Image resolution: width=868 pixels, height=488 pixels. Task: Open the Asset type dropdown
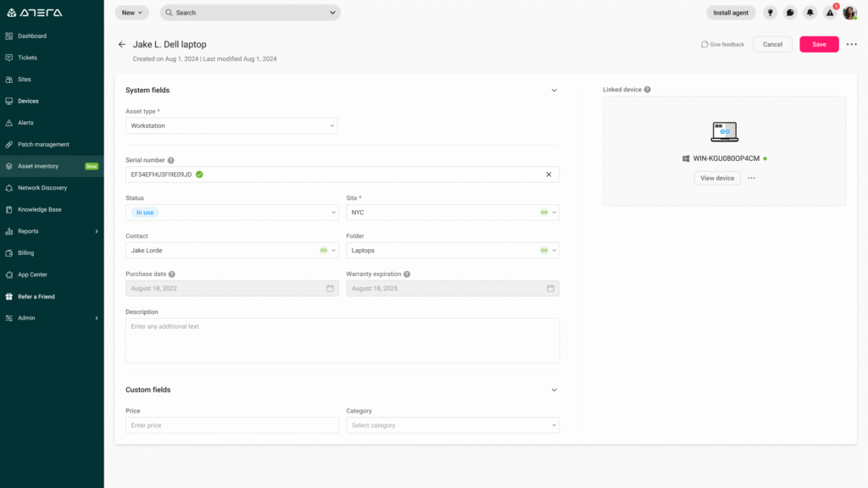click(231, 125)
